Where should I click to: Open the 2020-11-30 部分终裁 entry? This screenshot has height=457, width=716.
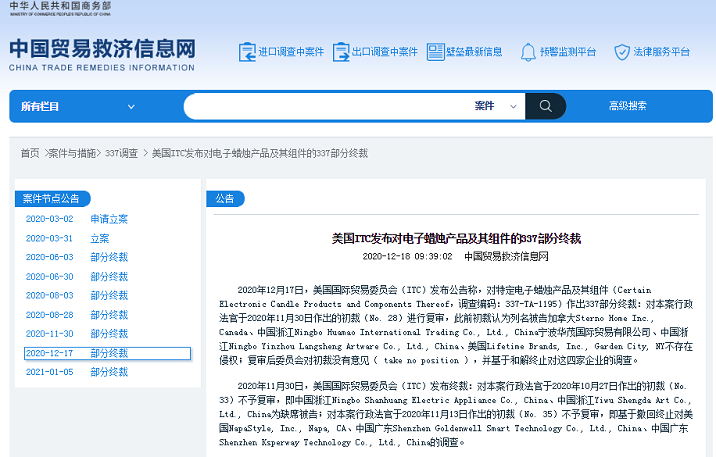77,334
